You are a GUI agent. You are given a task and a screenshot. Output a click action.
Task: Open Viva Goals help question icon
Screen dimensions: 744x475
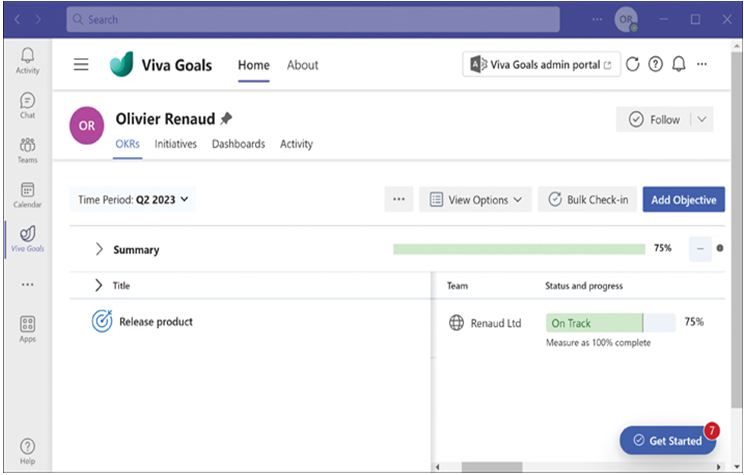(x=655, y=64)
